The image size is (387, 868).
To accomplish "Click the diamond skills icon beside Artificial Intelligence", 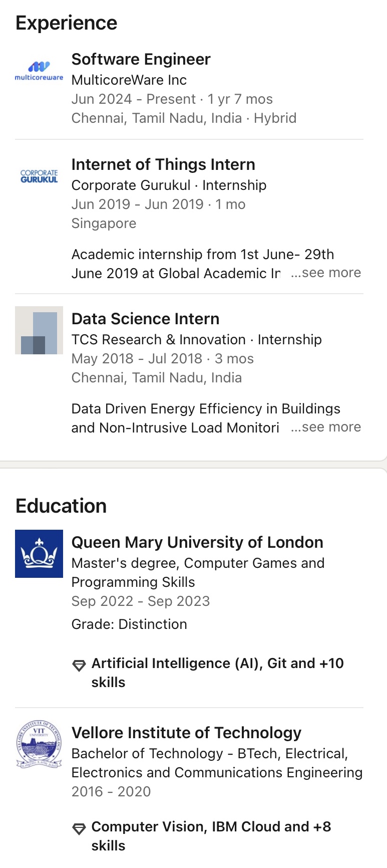I will pos(79,666).
